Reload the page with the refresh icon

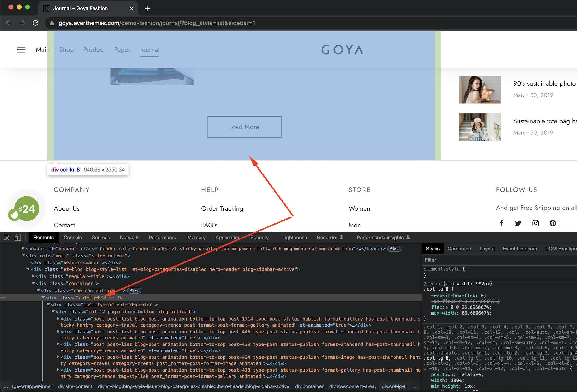click(x=35, y=23)
